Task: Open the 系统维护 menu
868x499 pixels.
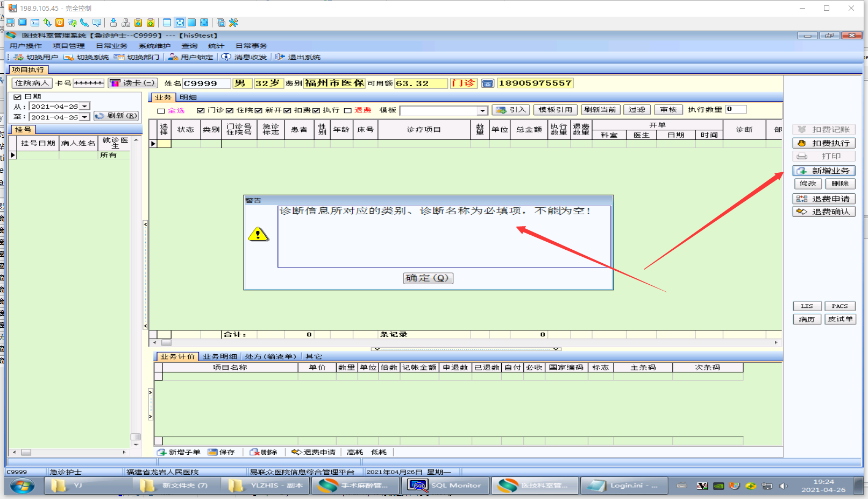Action: 154,46
